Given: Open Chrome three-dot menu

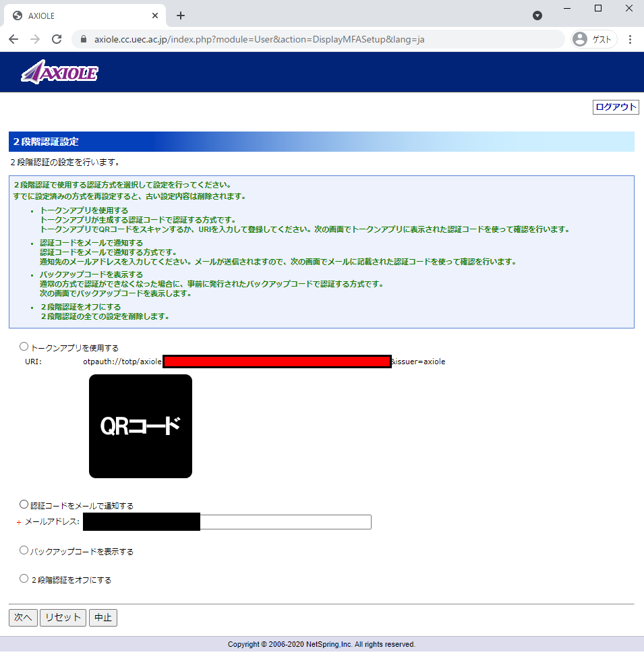Looking at the screenshot, I should point(630,39).
